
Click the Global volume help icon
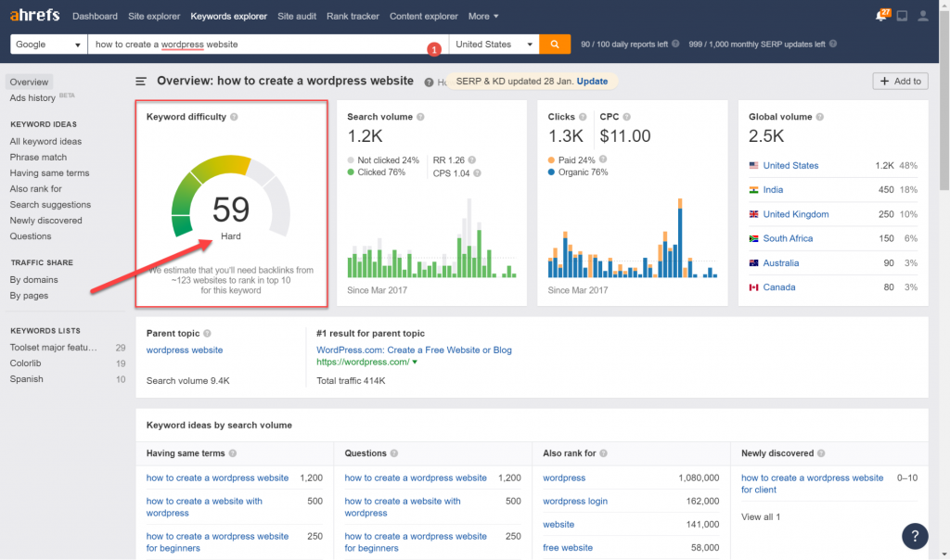[x=820, y=117]
